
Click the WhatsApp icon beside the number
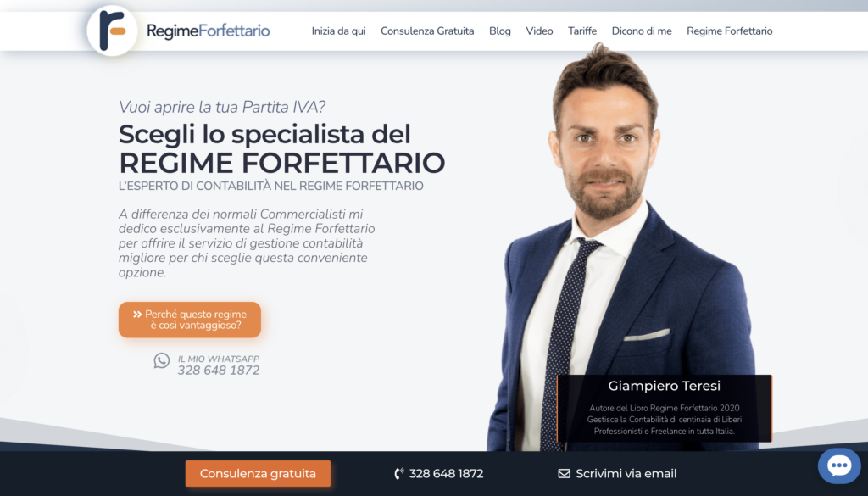pos(162,360)
